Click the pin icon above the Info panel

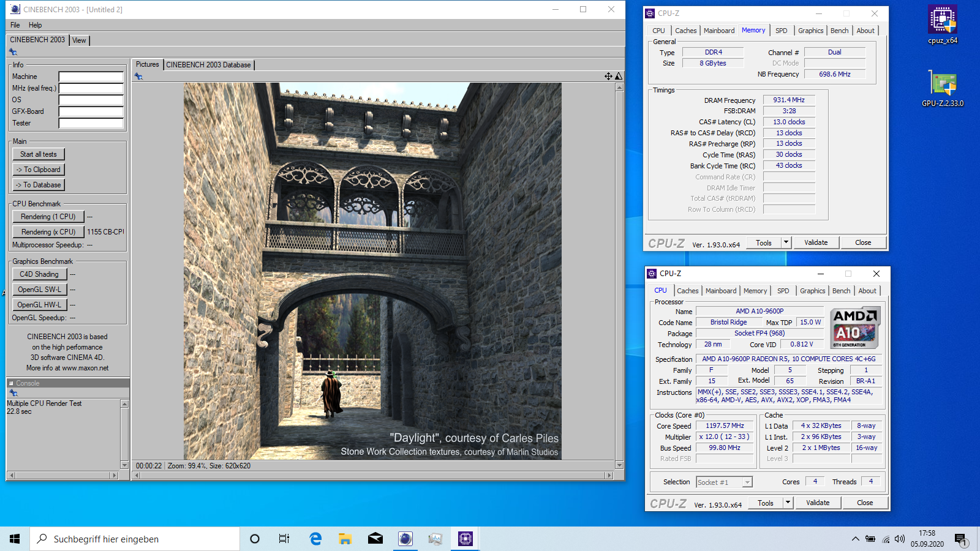(x=13, y=52)
